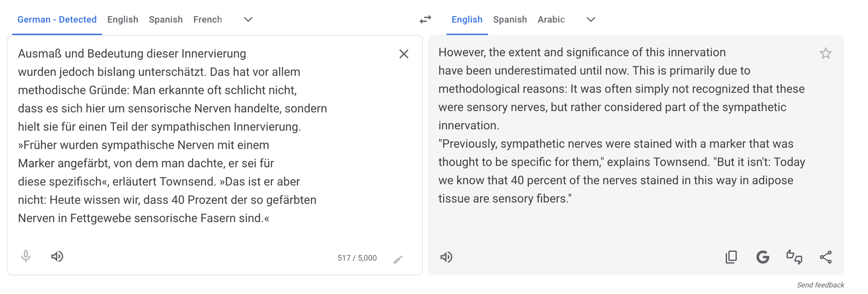Click the Send feedback link
The width and height of the screenshot is (868, 294).
(x=820, y=285)
